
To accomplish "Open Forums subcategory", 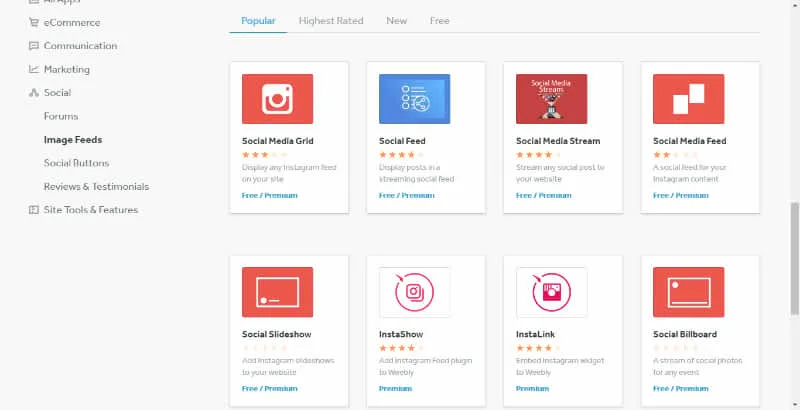I will coord(61,116).
